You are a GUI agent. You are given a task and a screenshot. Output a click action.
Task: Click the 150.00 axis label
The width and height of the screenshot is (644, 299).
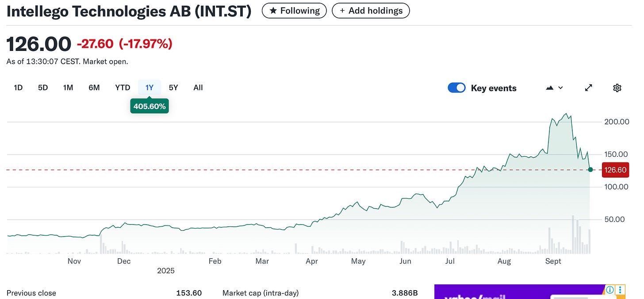[617, 154]
